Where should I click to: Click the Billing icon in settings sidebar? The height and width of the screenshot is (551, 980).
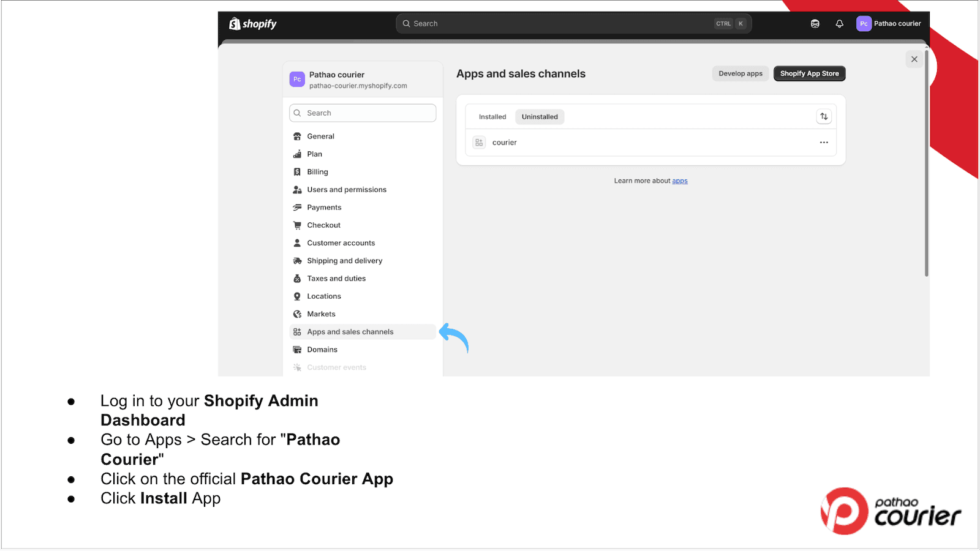[x=297, y=171]
